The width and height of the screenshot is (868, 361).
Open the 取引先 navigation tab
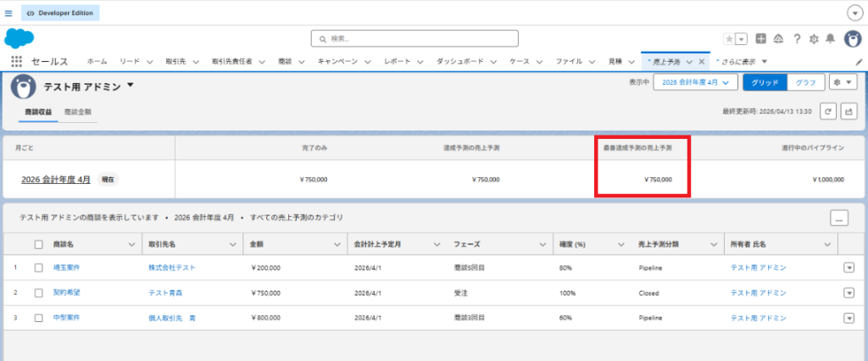[175, 62]
